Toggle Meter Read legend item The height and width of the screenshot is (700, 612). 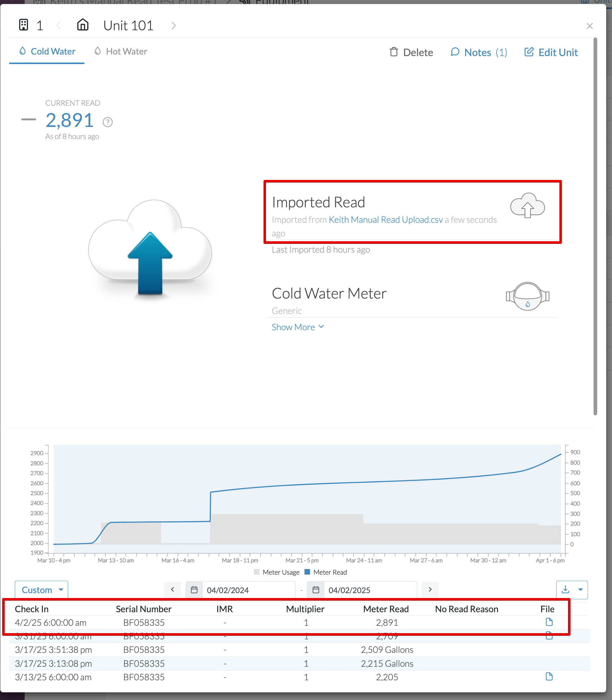[325, 572]
